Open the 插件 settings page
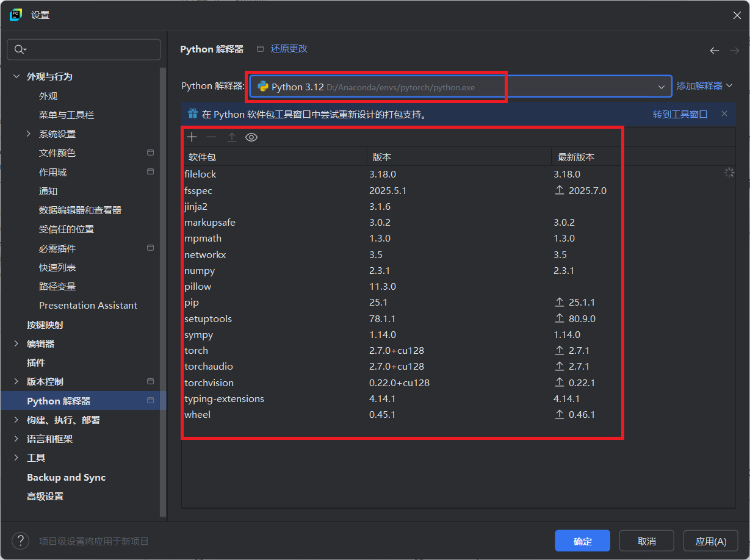 tap(36, 362)
